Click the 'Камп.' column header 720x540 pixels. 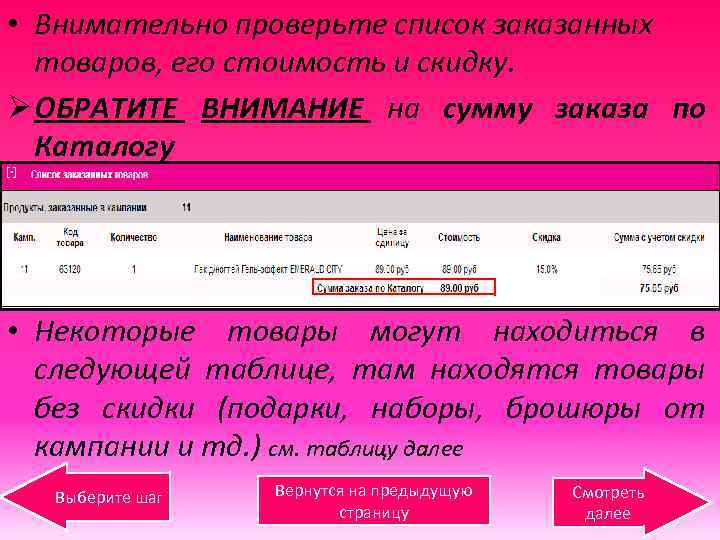24,237
